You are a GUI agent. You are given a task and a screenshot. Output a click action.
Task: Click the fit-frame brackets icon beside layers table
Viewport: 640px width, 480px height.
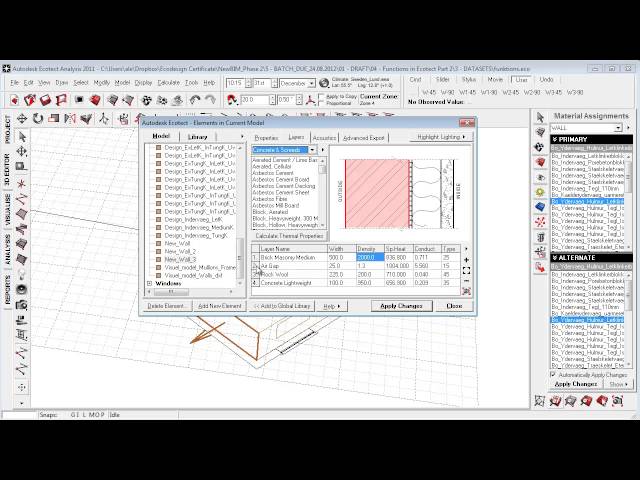(466, 270)
